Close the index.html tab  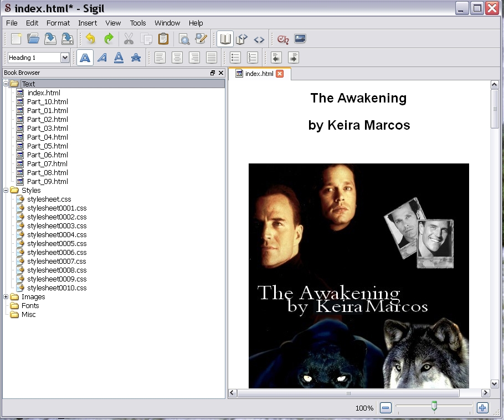coord(280,74)
